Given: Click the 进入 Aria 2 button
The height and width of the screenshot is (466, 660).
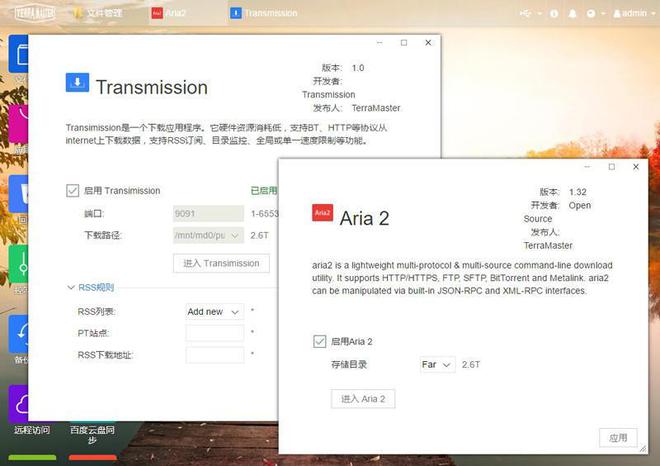Looking at the screenshot, I should 363,399.
